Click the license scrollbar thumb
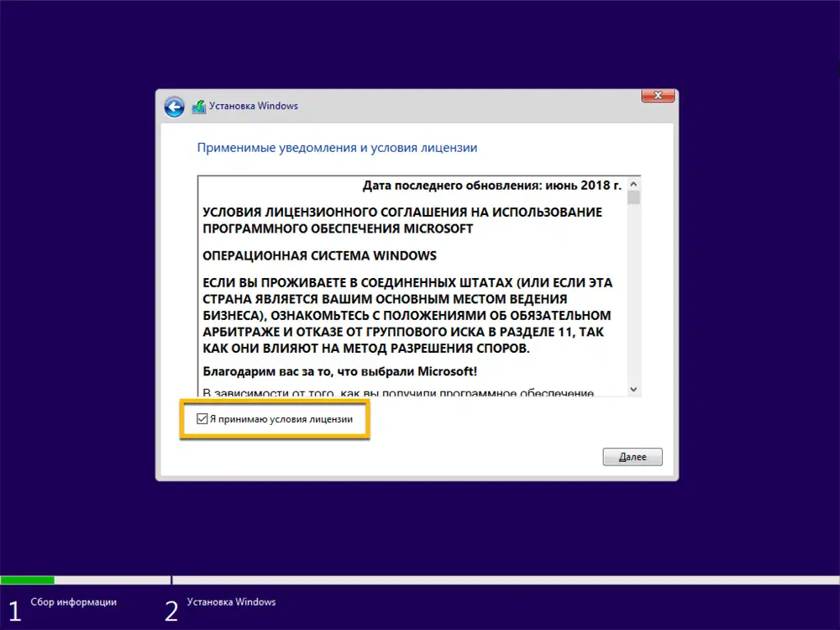 (633, 197)
